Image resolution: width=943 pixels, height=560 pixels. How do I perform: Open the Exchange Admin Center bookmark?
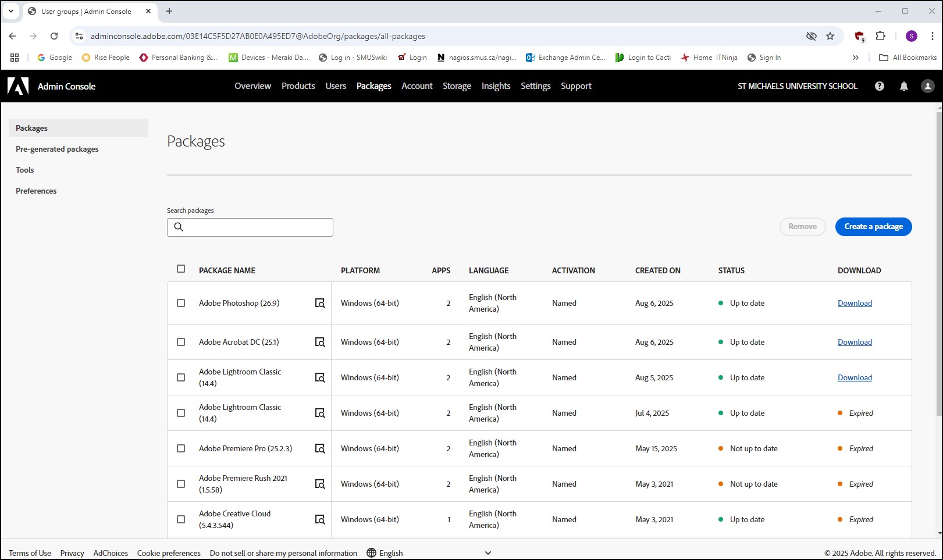pos(565,58)
